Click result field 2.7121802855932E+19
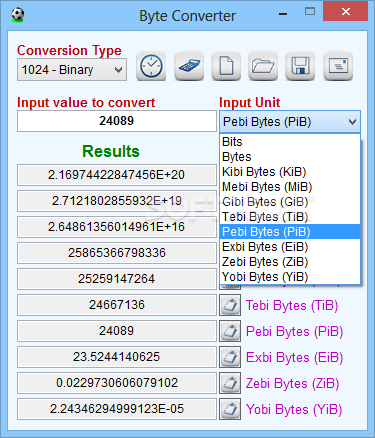 (117, 201)
